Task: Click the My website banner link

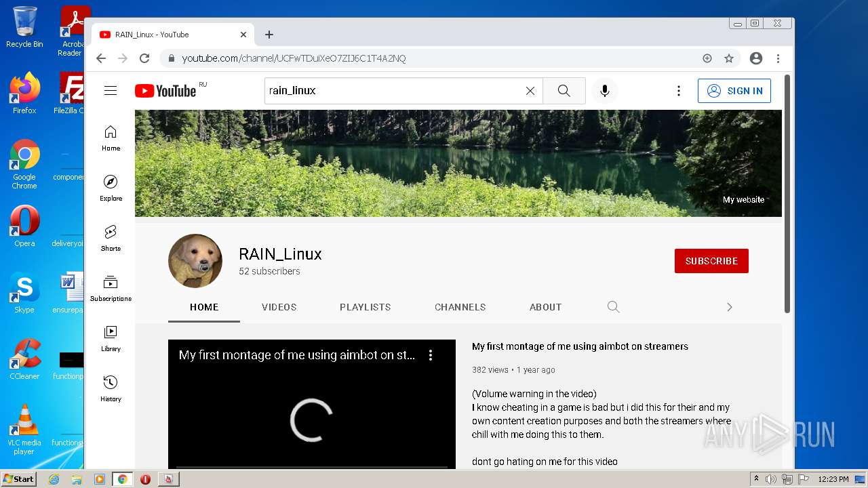Action: click(743, 200)
